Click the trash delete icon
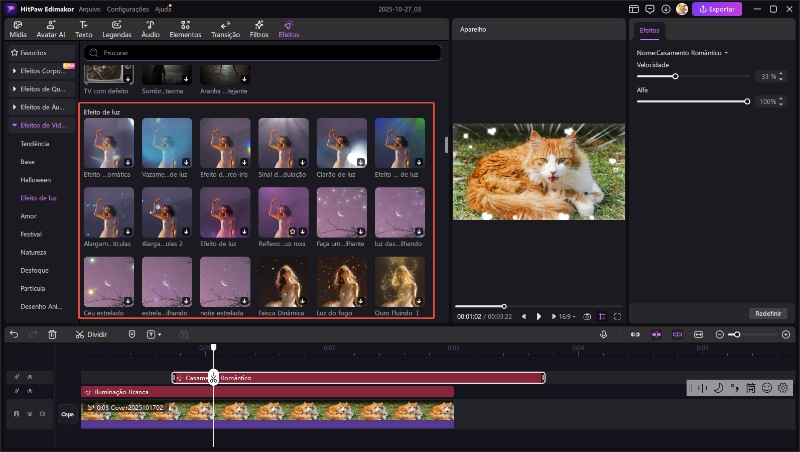The height and width of the screenshot is (452, 800). pos(52,334)
